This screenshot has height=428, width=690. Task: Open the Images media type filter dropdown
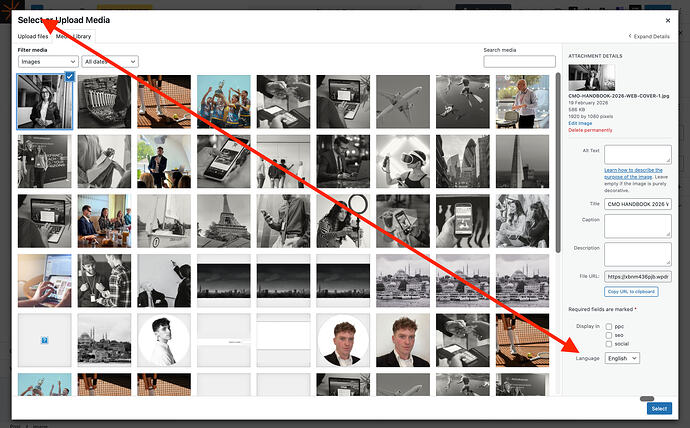coord(48,62)
